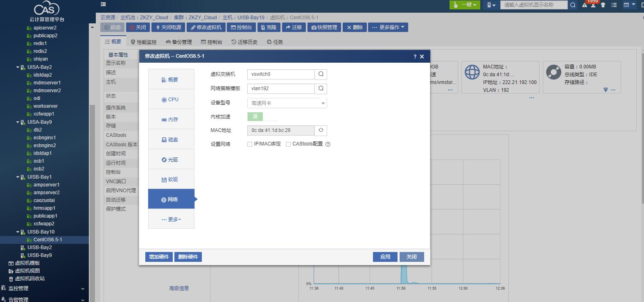Open the search type dropdown beside search box
644x302 pixels.
[x=491, y=5]
